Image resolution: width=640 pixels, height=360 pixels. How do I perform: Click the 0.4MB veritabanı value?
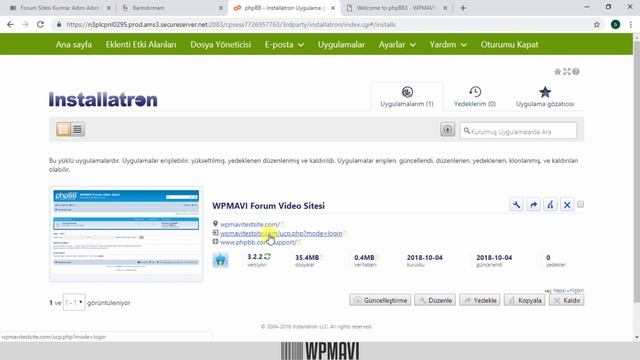(x=364, y=258)
